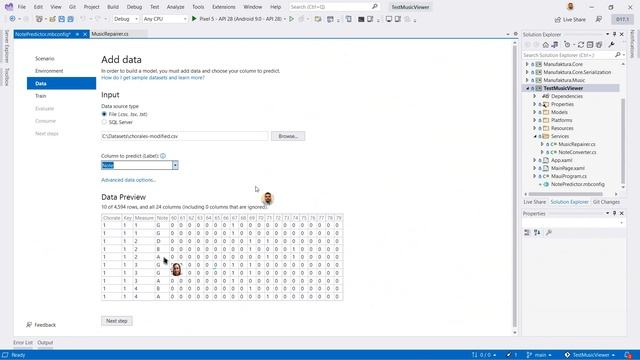Open the Output tab
This screenshot has width=640, height=360.
(x=45, y=342)
